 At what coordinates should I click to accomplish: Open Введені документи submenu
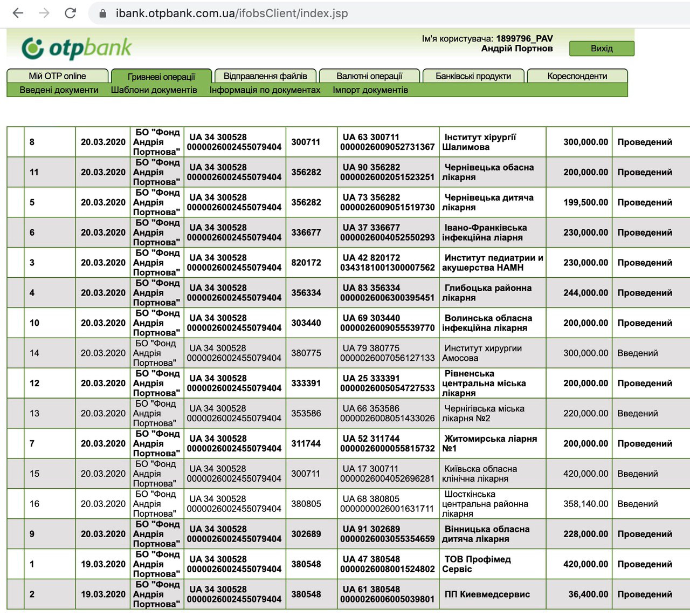59,90
